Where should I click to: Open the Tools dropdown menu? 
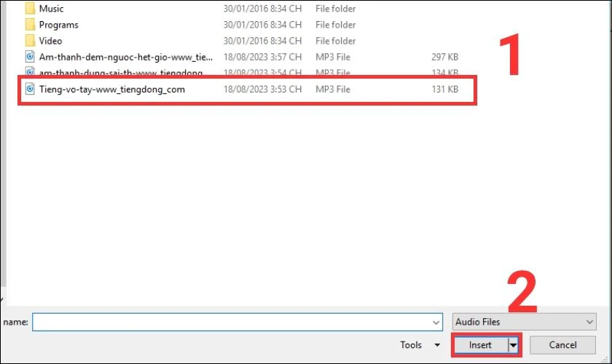click(x=420, y=345)
